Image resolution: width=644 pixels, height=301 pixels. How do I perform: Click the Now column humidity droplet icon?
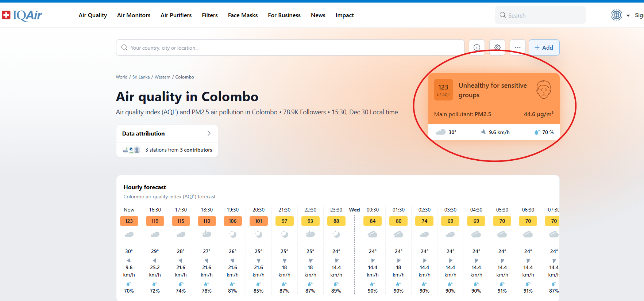[129, 284]
